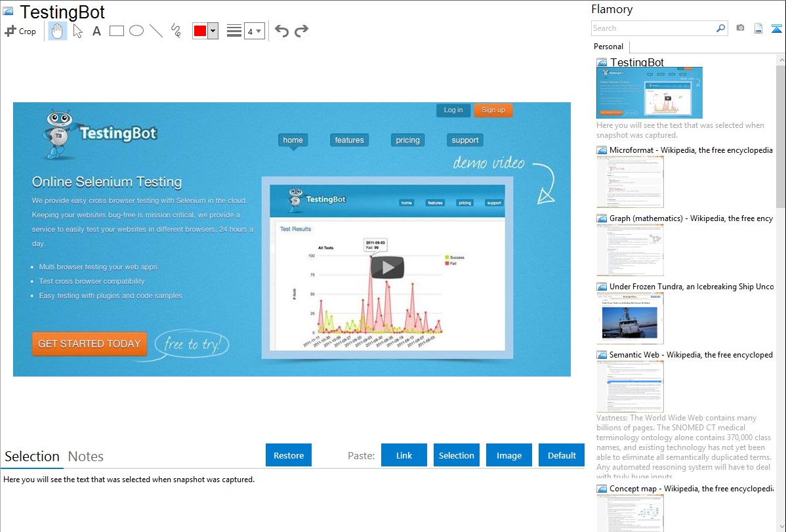Click the Graph (mathematics) snapshot's window icon

click(x=602, y=218)
